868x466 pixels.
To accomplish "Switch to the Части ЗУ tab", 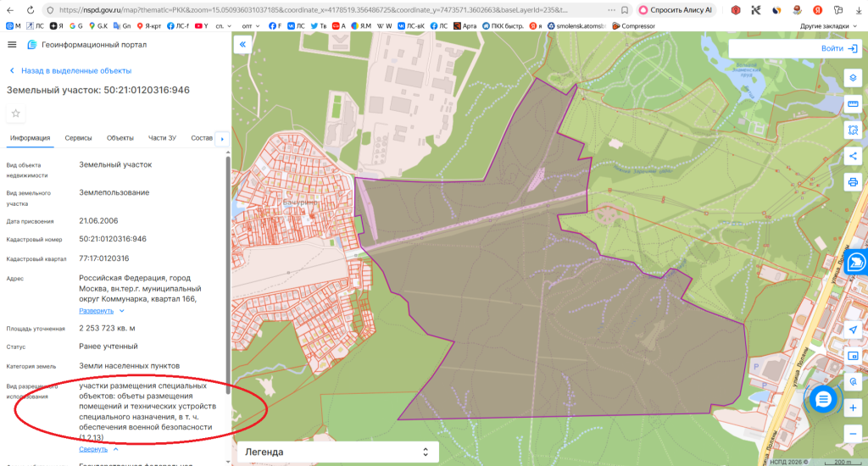I will [x=162, y=138].
